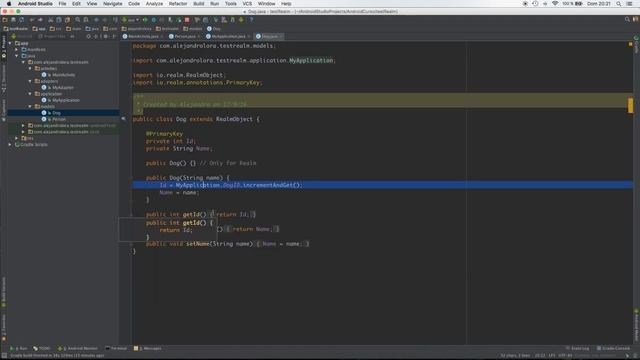Open the TODO tool window
Image resolution: width=640 pixels, height=360 pixels.
(x=42, y=348)
